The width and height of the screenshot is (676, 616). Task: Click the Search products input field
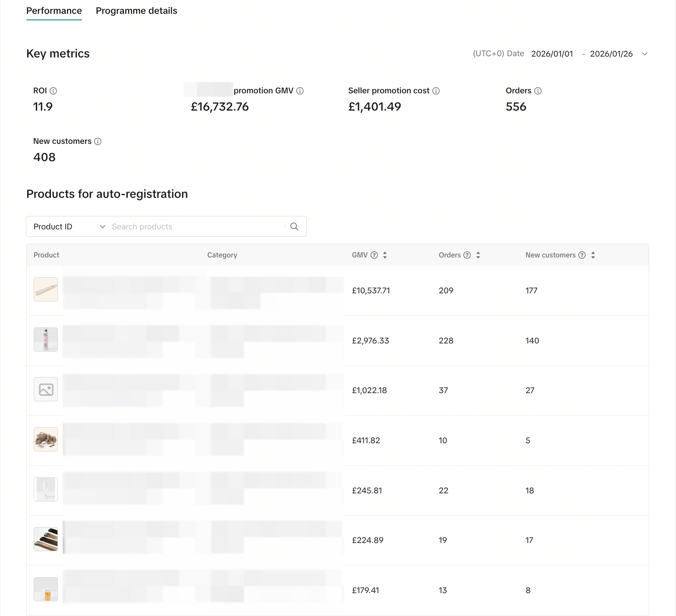[194, 227]
